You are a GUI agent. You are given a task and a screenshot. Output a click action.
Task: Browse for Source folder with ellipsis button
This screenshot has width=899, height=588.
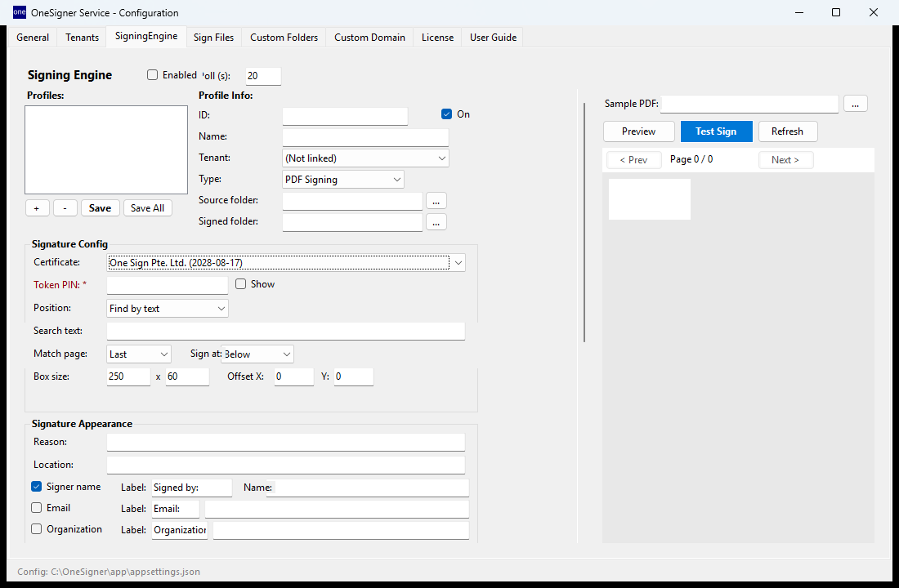pyautogui.click(x=436, y=201)
